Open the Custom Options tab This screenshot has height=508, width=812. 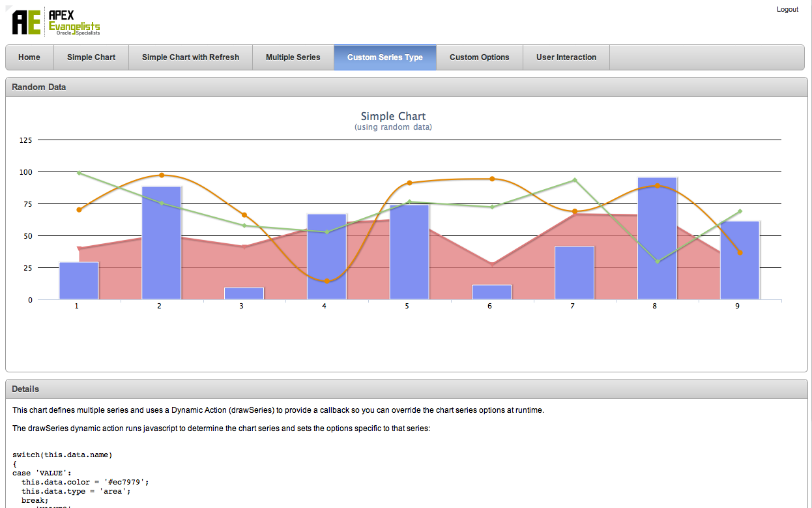(480, 57)
